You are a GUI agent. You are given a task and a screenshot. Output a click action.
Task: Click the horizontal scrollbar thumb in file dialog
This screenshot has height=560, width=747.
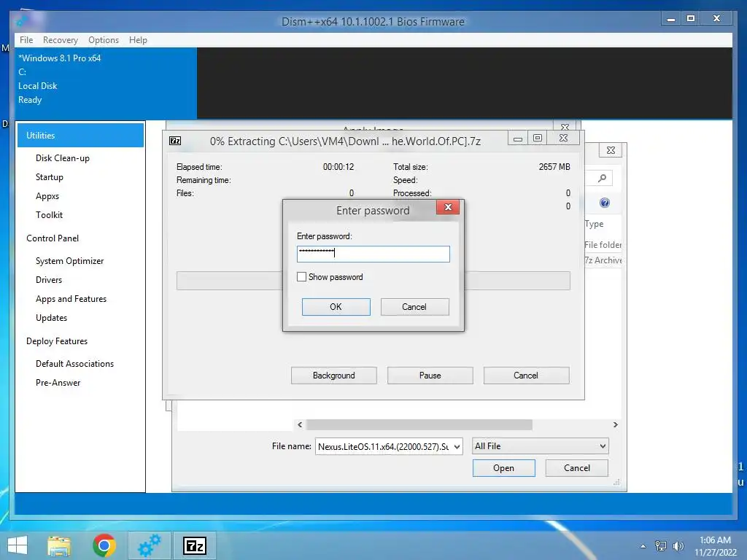tap(419, 425)
